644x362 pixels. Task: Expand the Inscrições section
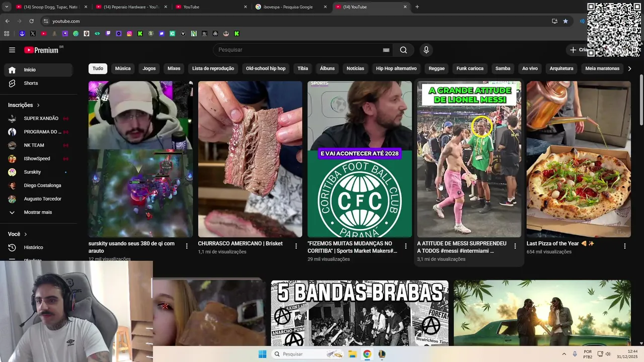point(24,105)
